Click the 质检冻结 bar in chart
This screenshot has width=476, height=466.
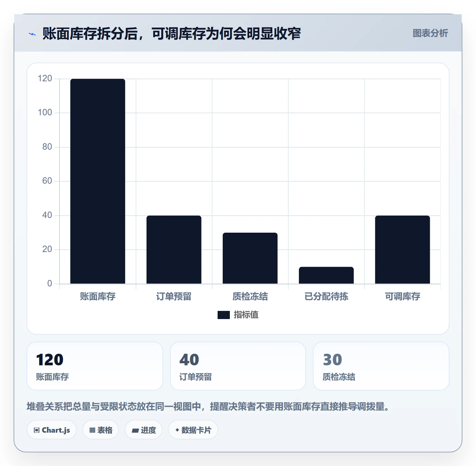click(x=250, y=258)
